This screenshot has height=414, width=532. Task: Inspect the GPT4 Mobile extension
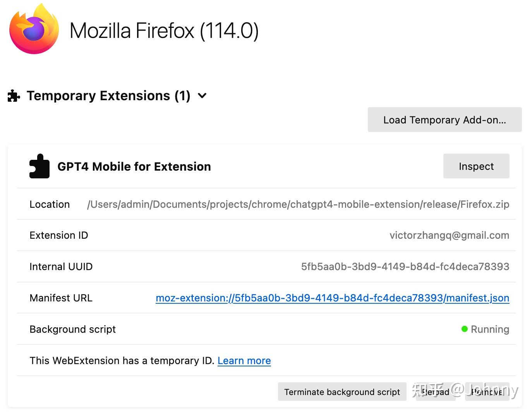[x=476, y=166]
